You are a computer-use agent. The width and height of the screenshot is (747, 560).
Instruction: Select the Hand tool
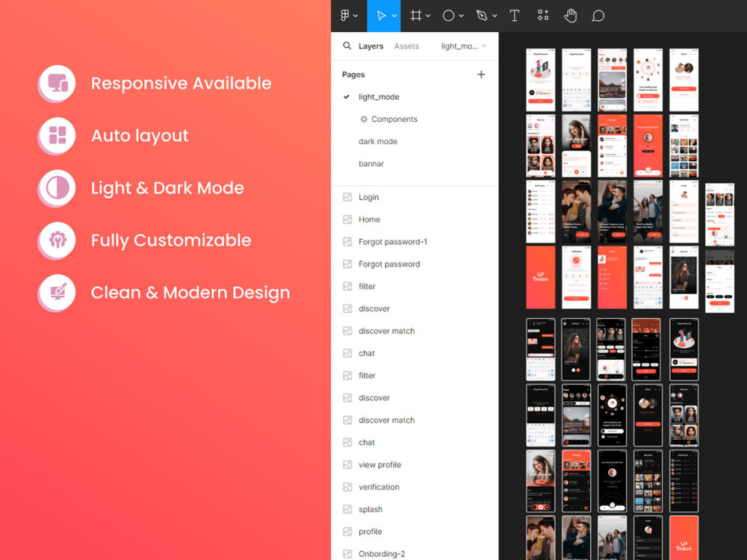tap(570, 16)
